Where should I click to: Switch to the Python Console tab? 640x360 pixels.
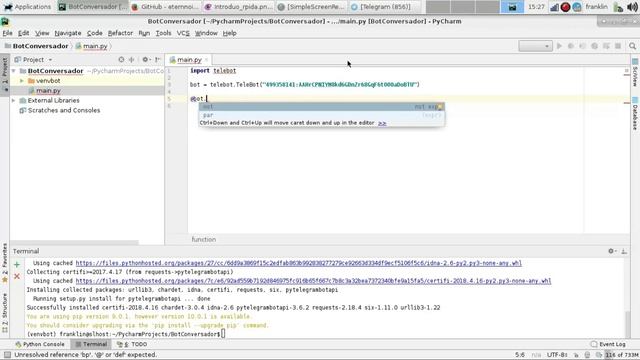40,344
